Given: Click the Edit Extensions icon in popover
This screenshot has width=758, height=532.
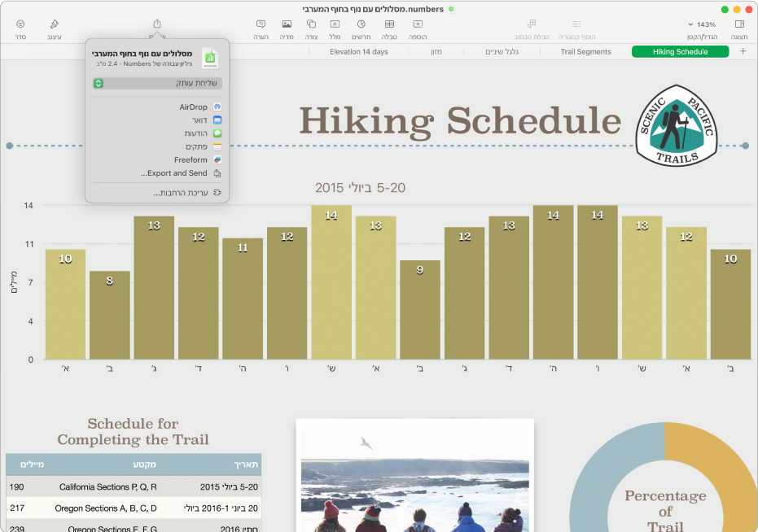Looking at the screenshot, I should 217,192.
